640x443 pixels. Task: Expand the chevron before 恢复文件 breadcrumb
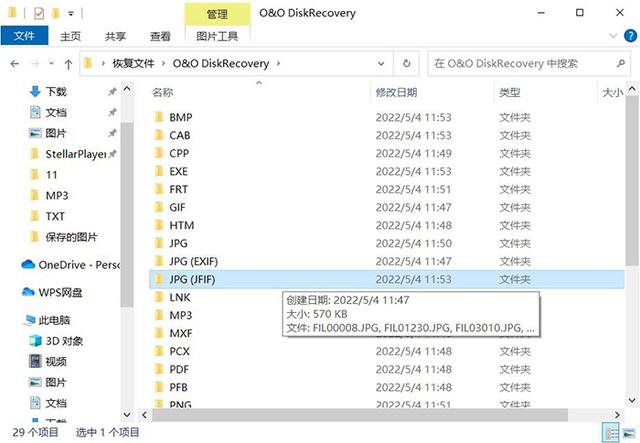tap(103, 64)
